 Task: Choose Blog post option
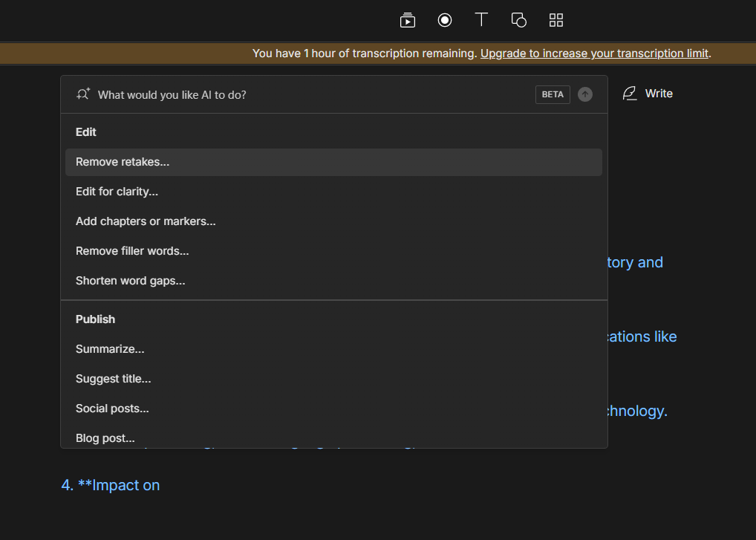pyautogui.click(x=105, y=437)
